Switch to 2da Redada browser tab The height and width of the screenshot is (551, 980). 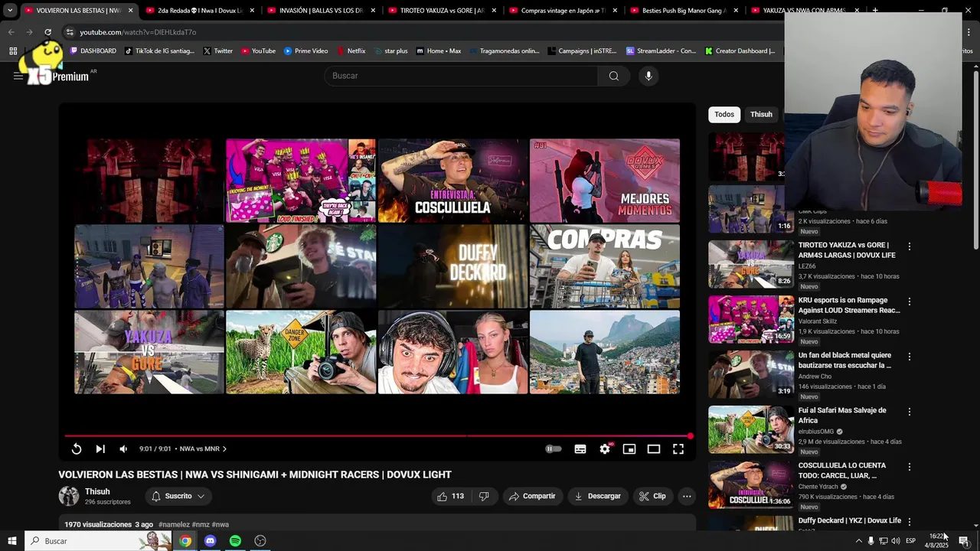(x=194, y=11)
